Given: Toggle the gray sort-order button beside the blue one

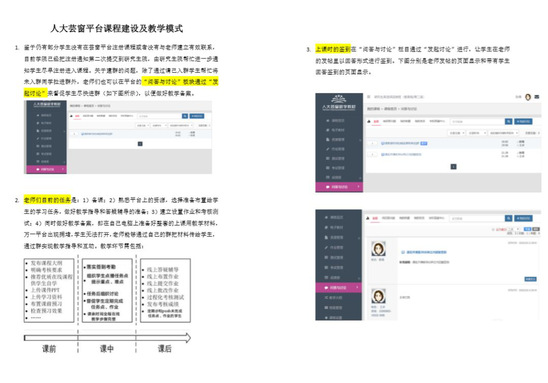Looking at the screenshot, I should click(535, 229).
